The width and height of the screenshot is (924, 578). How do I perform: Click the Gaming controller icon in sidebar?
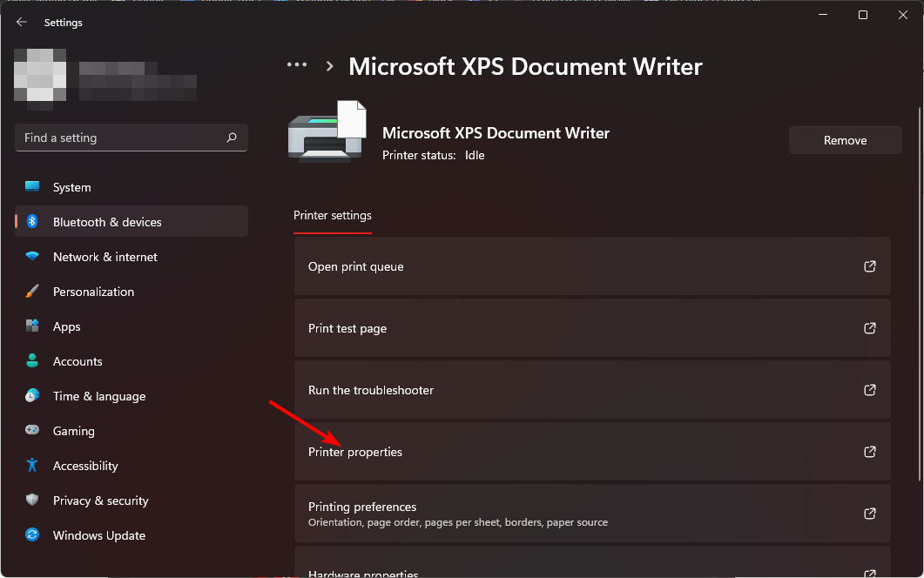click(32, 431)
